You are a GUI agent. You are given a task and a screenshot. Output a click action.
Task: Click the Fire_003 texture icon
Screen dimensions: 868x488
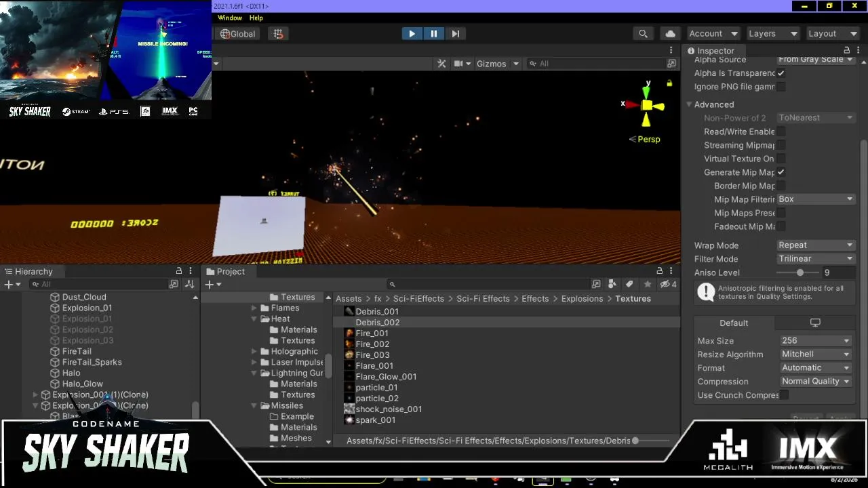[349, 355]
